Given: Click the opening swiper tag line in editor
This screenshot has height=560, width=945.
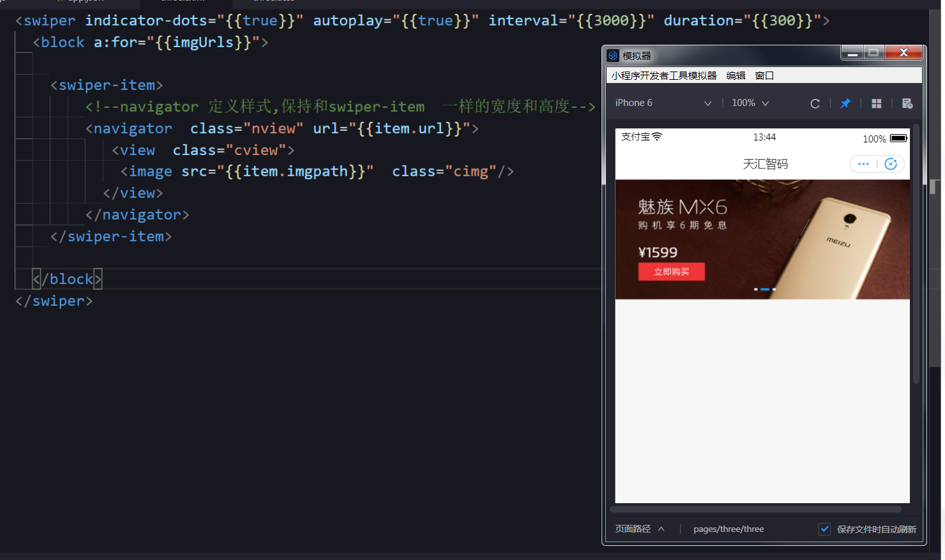Looking at the screenshot, I should 423,20.
